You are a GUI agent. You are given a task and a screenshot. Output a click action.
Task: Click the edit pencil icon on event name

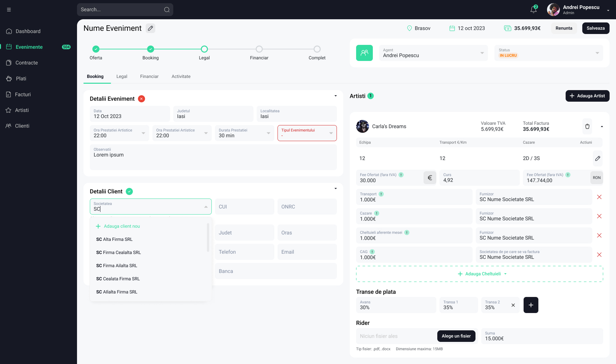click(150, 28)
